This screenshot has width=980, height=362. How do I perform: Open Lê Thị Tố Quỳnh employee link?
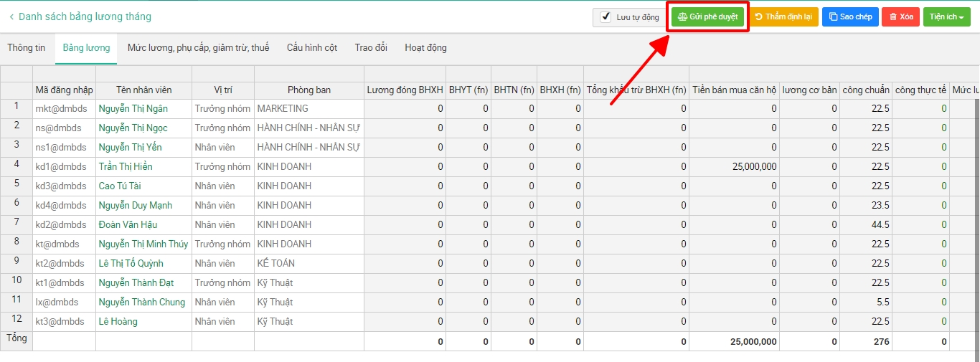pyautogui.click(x=131, y=264)
